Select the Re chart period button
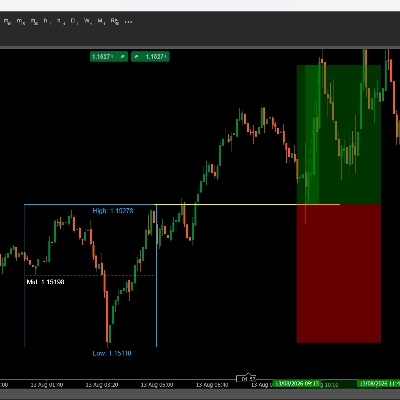The width and height of the screenshot is (400, 400). point(115,22)
